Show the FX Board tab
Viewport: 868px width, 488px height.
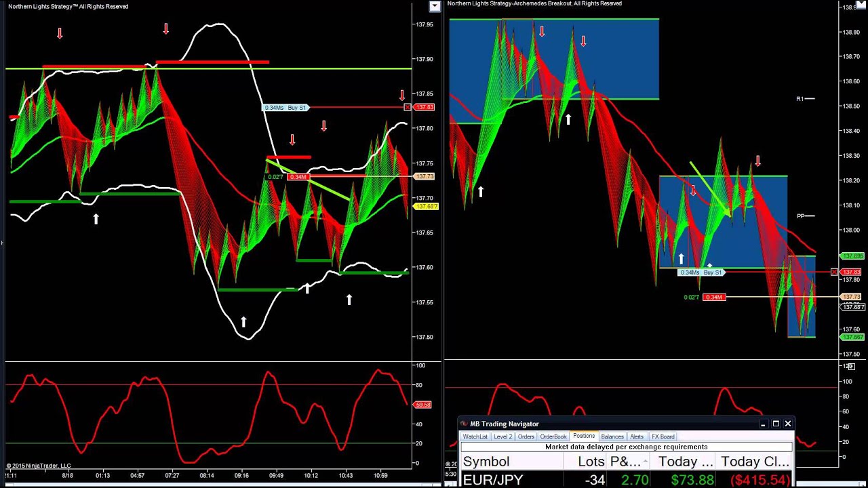[x=663, y=436]
